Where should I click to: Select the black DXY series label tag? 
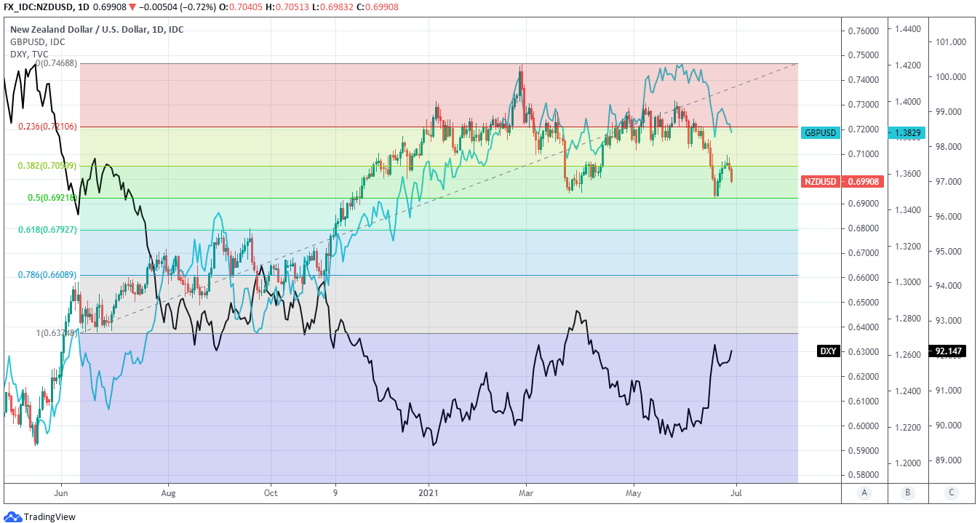pos(828,351)
